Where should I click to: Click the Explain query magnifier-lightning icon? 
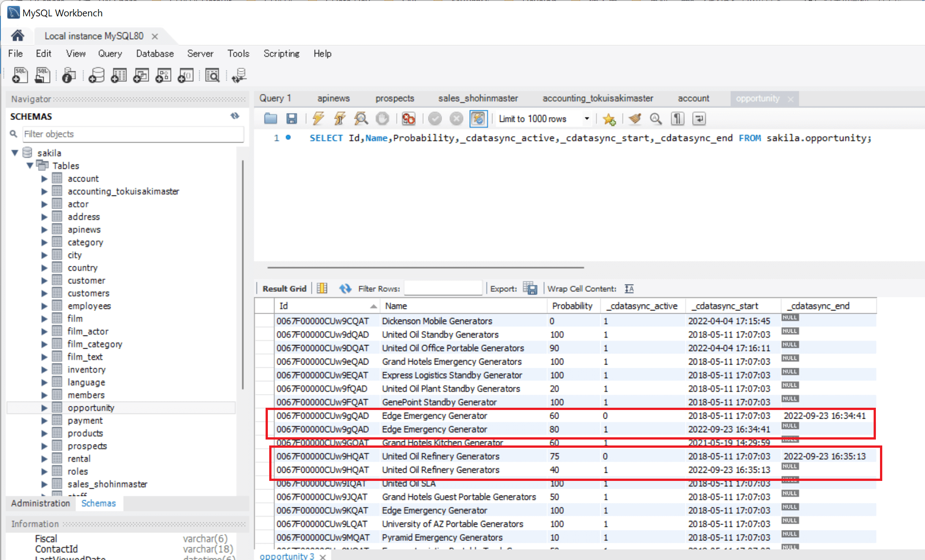[361, 119]
